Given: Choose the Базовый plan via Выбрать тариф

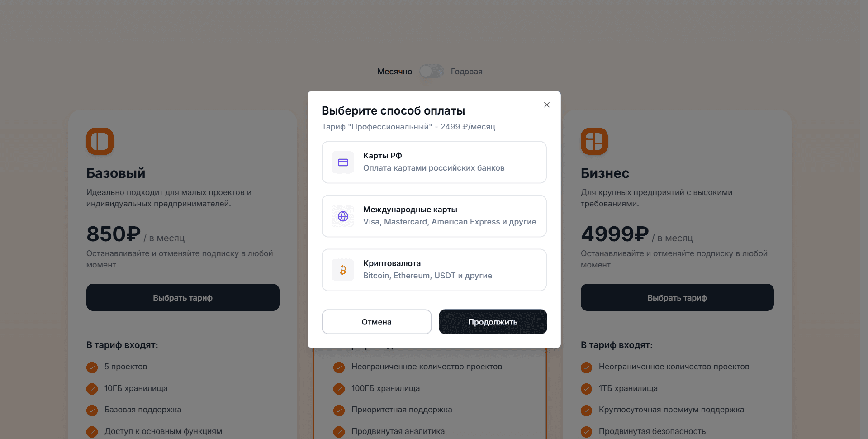Looking at the screenshot, I should click(x=183, y=297).
